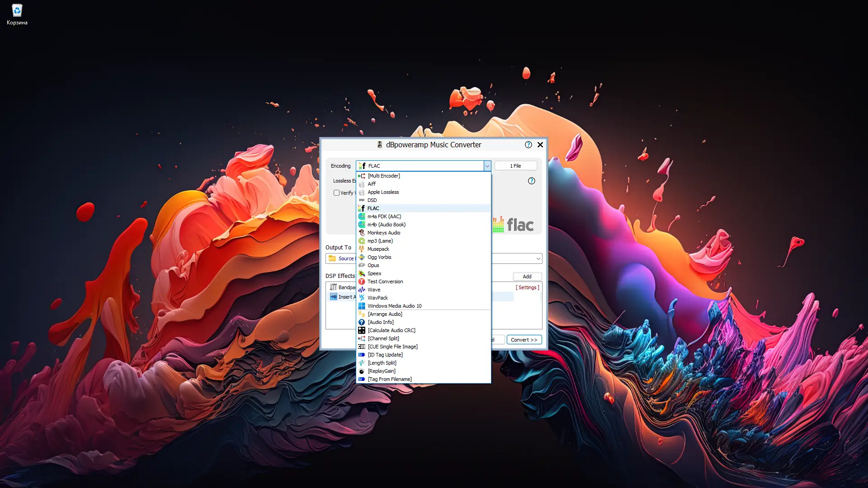
Task: Click the Calculate Audio CRC icon
Action: 362,330
